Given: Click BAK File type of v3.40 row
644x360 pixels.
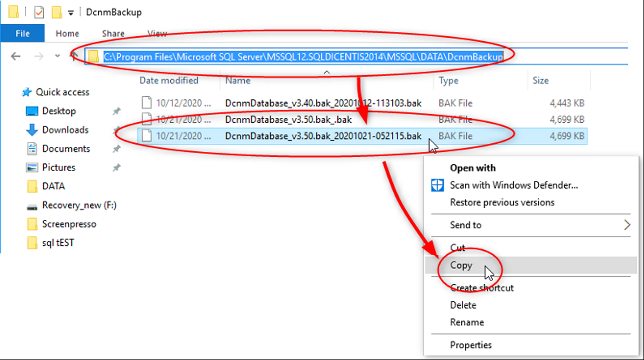Looking at the screenshot, I should coord(455,103).
